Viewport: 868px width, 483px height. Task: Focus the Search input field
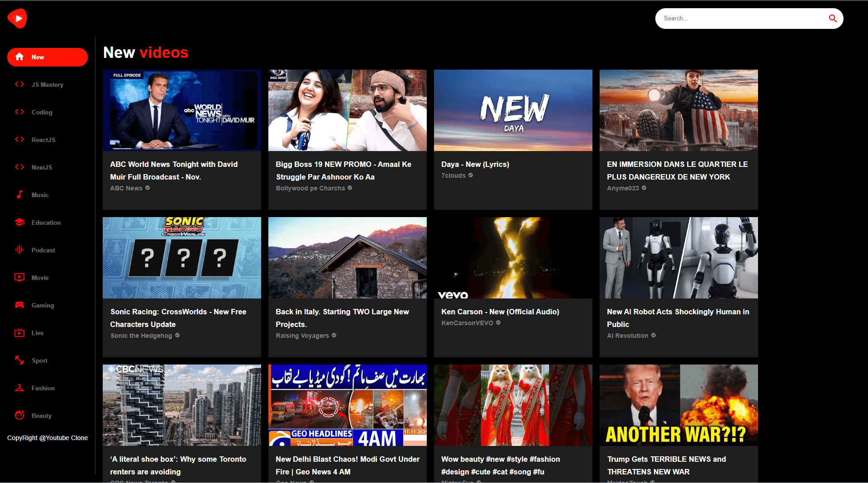click(x=742, y=19)
